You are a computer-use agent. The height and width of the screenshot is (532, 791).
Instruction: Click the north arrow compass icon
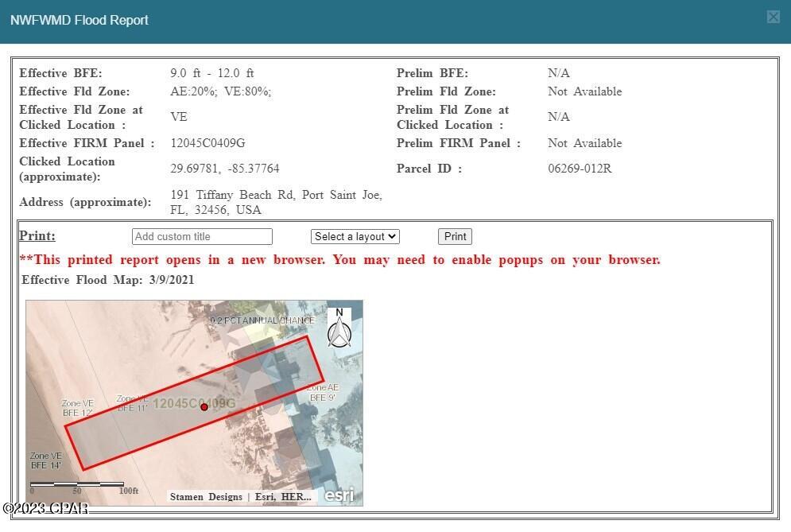coord(339,328)
